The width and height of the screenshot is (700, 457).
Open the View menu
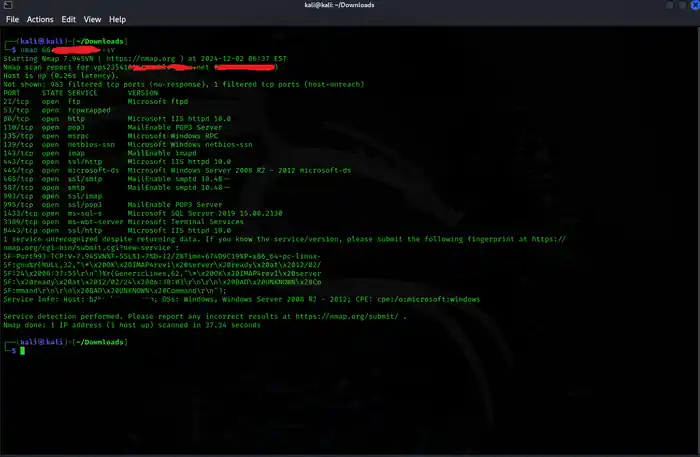(x=92, y=20)
